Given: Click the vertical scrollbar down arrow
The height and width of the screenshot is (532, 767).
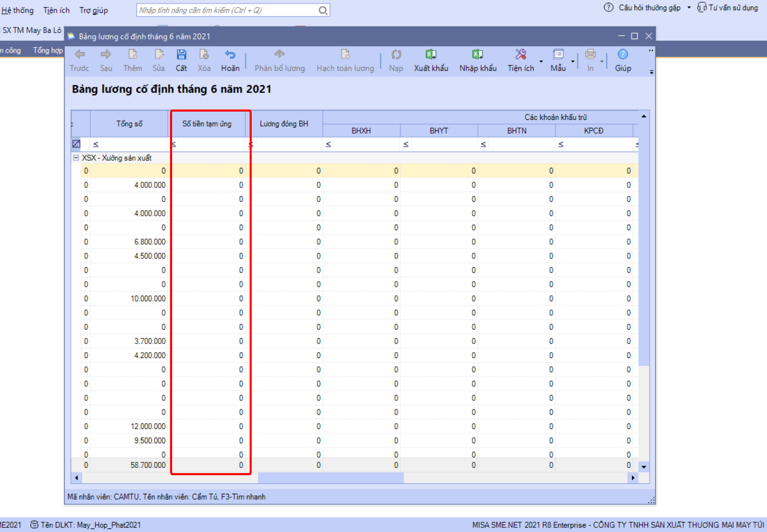Looking at the screenshot, I should tap(644, 466).
